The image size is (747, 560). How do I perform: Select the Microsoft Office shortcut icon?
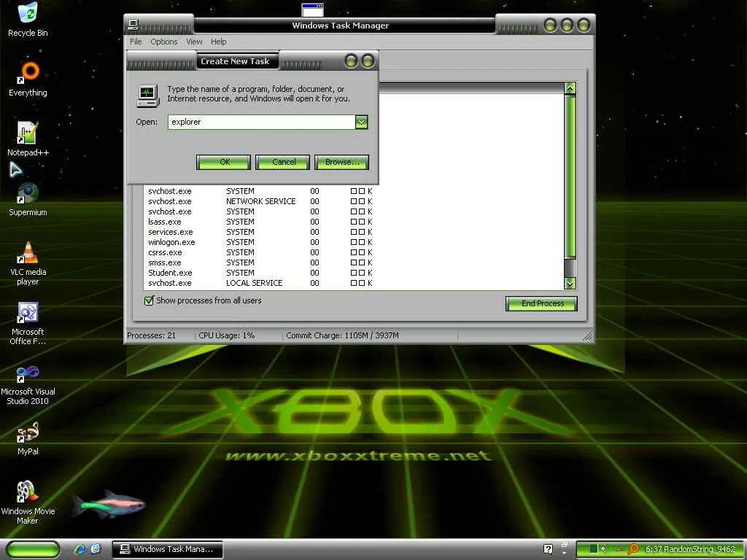point(28,322)
